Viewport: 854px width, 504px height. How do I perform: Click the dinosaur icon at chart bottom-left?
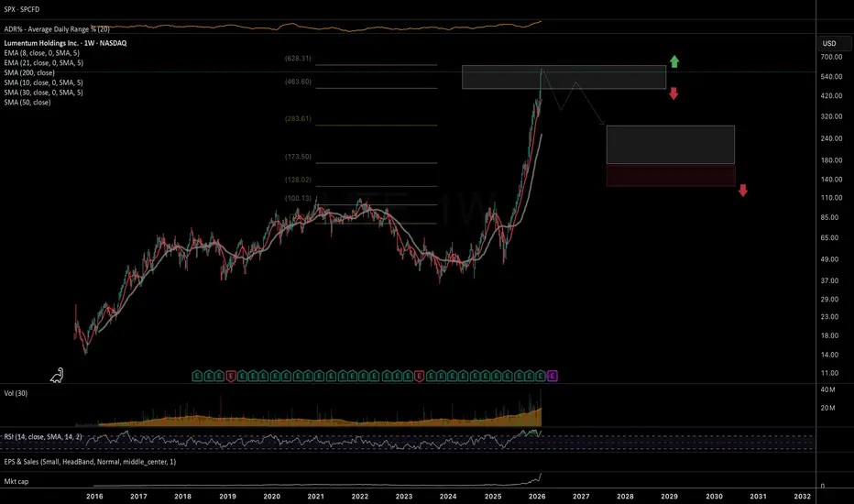[x=57, y=375]
